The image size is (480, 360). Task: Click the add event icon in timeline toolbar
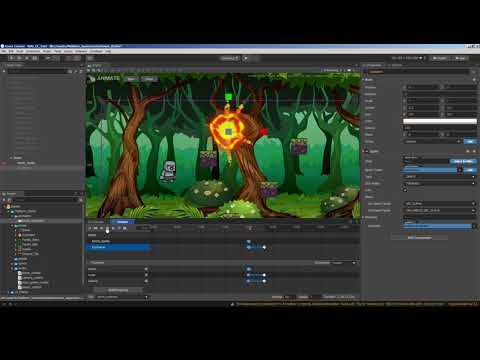pos(125,228)
